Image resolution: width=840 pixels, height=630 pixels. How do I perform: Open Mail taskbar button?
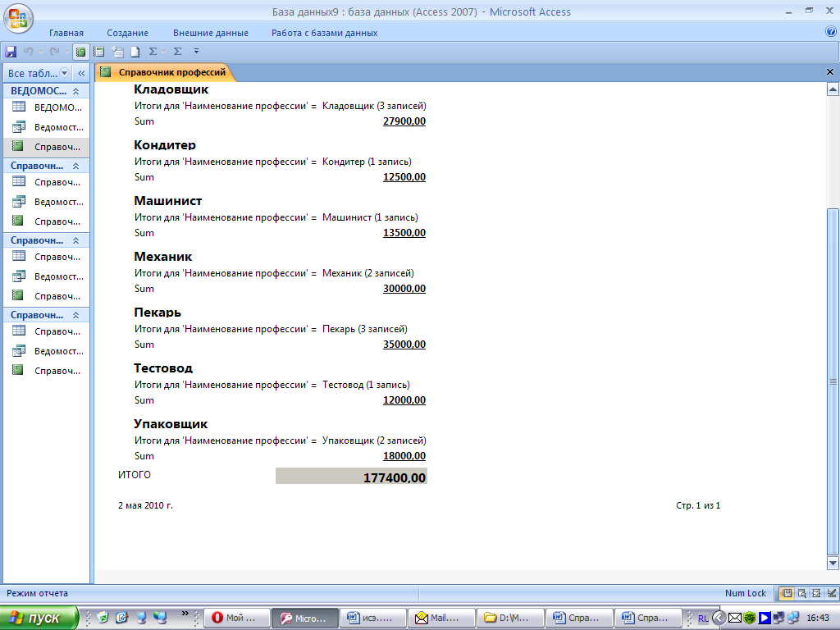tap(441, 618)
